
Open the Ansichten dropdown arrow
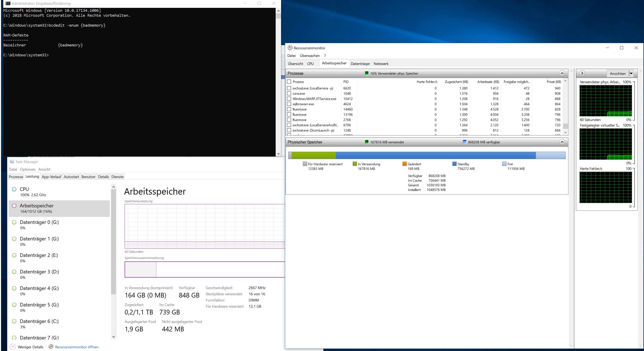pyautogui.click(x=631, y=73)
